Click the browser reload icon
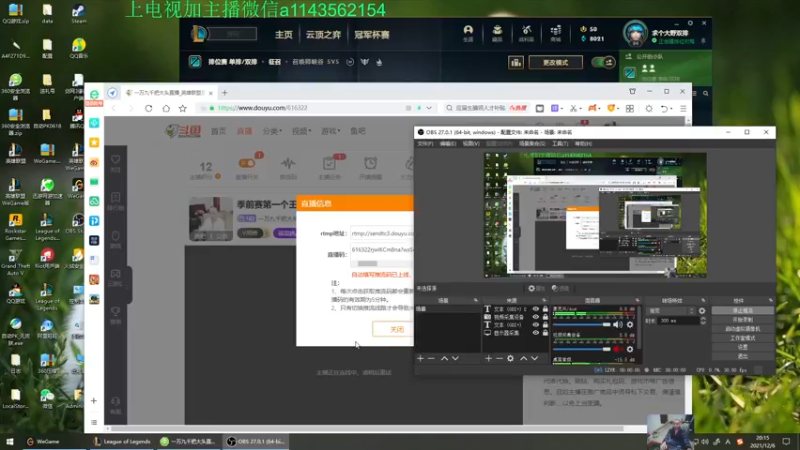The image size is (800, 450). 148,108
